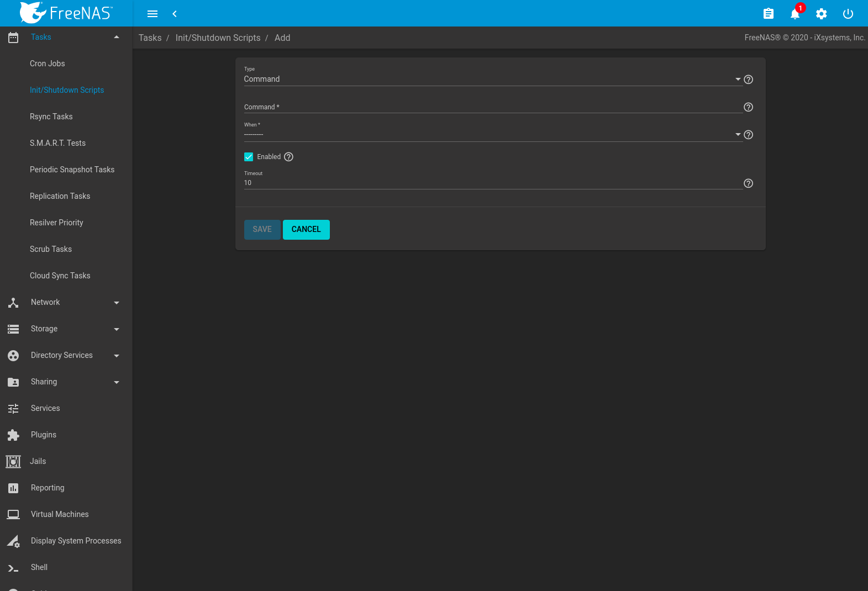The width and height of the screenshot is (868, 591).
Task: Click the Cancel button
Action: [x=306, y=230]
